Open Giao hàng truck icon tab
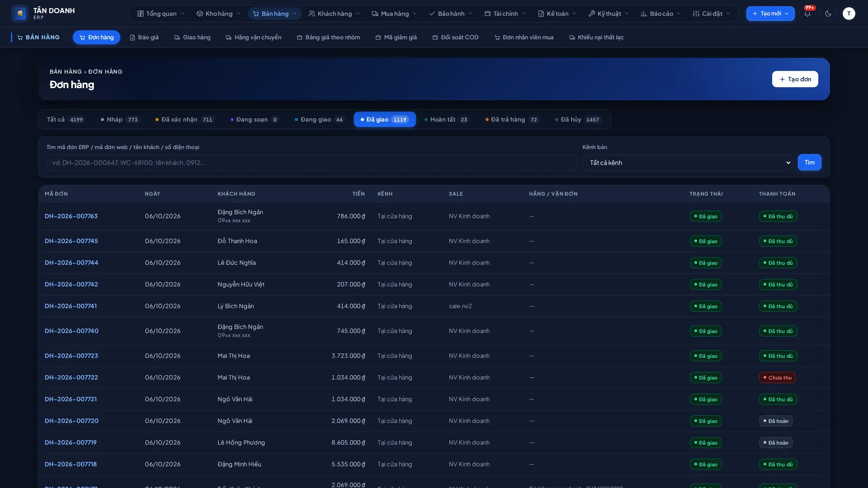Viewport: 868px width, 488px height. pos(192,37)
